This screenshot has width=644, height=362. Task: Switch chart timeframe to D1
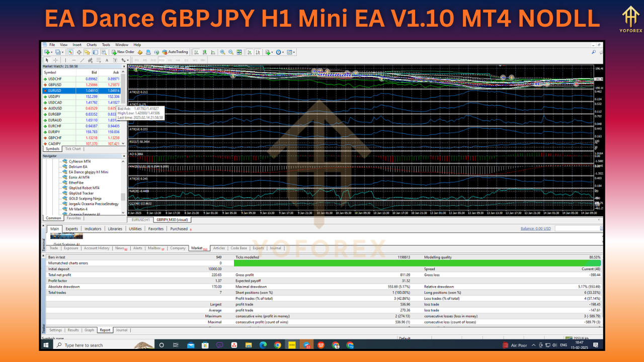point(187,60)
